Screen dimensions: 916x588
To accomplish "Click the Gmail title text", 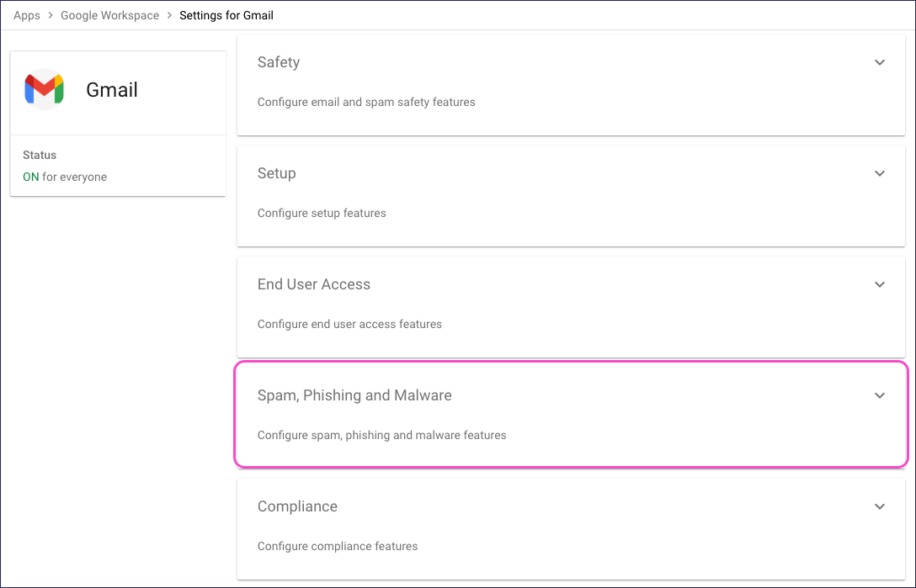I will [112, 90].
